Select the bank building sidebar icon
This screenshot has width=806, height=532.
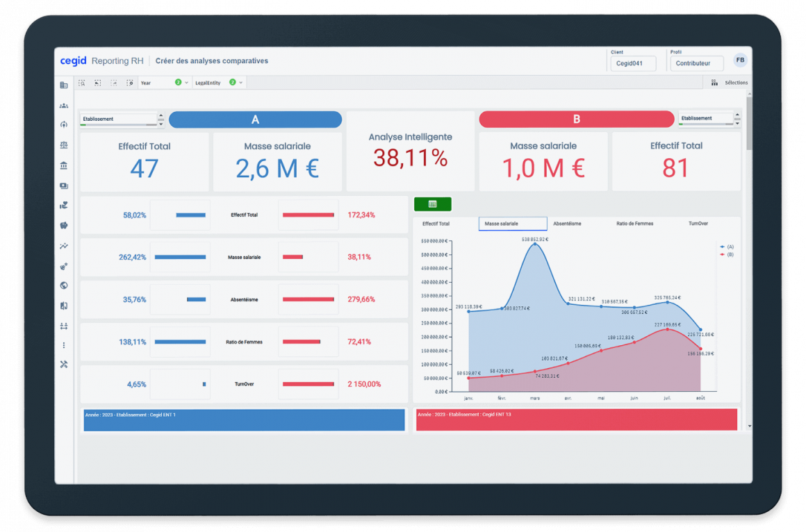coord(64,165)
